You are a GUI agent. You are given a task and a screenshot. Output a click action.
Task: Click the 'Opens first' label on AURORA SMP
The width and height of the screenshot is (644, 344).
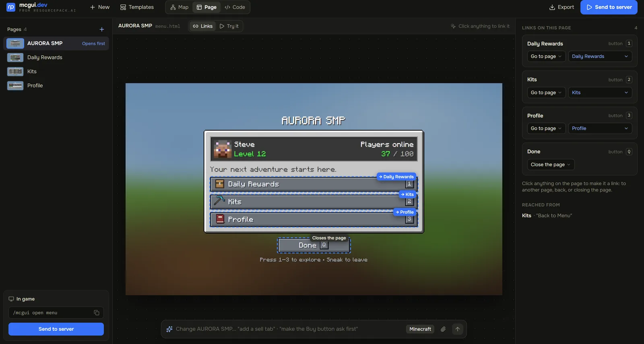[93, 43]
